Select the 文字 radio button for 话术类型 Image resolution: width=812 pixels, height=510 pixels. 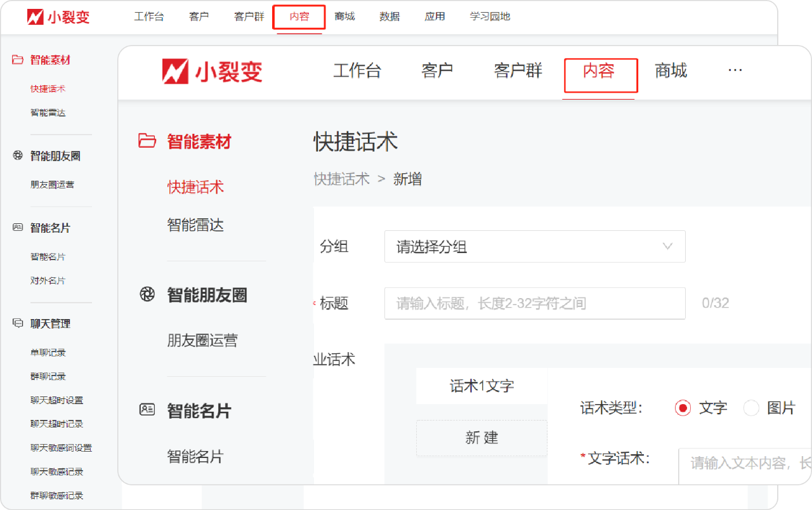click(x=683, y=408)
